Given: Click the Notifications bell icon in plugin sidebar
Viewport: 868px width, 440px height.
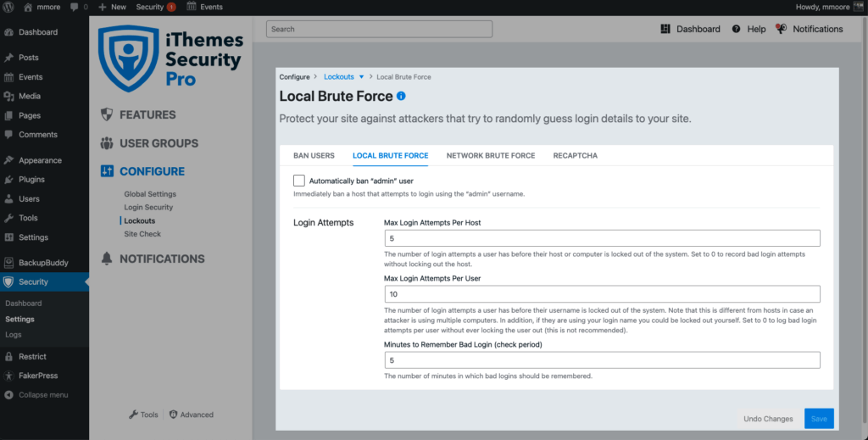Looking at the screenshot, I should (x=107, y=259).
